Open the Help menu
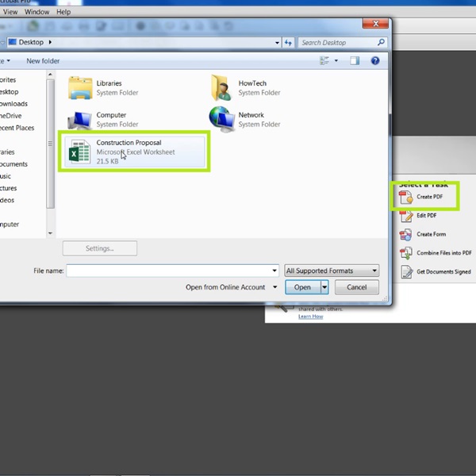Image resolution: width=476 pixels, height=476 pixels. click(x=63, y=12)
